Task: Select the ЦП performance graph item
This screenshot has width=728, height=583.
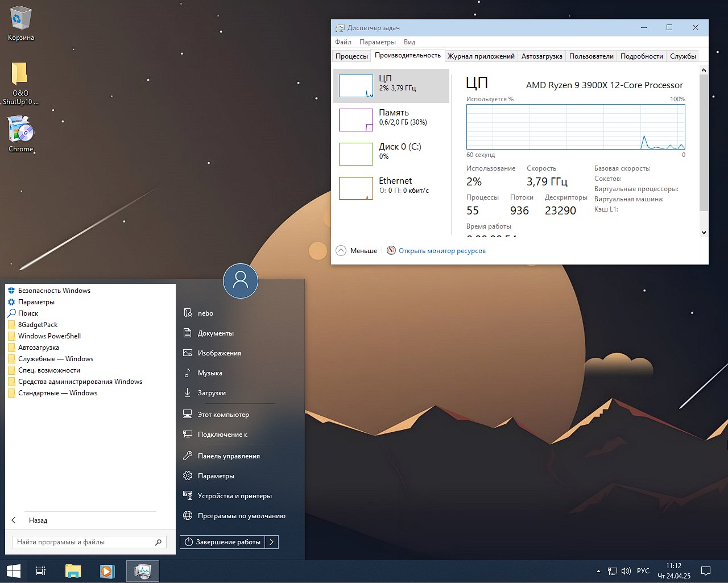Action: pos(391,86)
